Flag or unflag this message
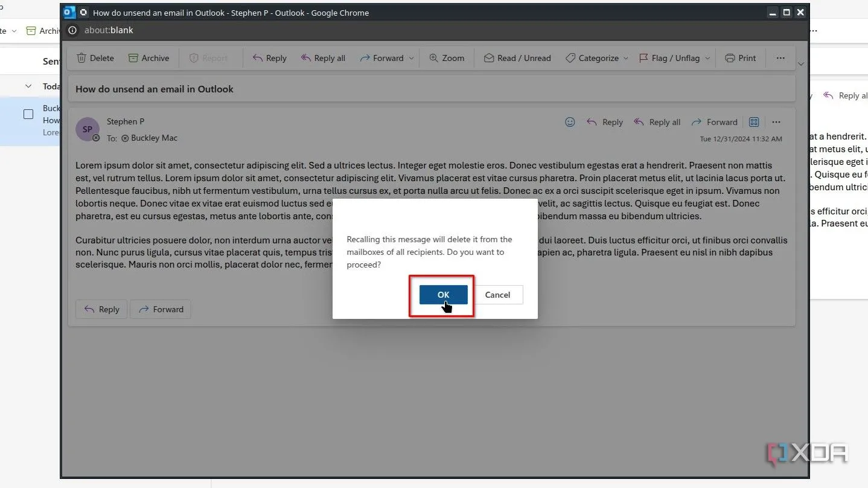 pos(669,58)
